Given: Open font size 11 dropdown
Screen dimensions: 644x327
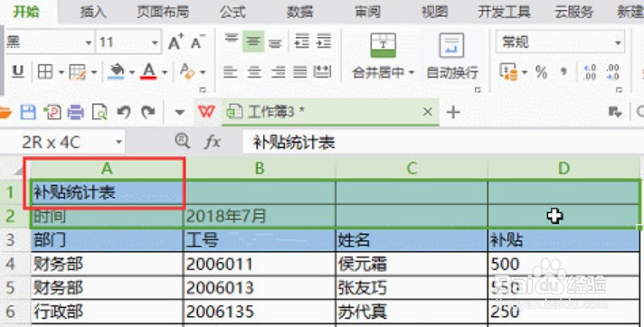Looking at the screenshot, I should click(155, 42).
